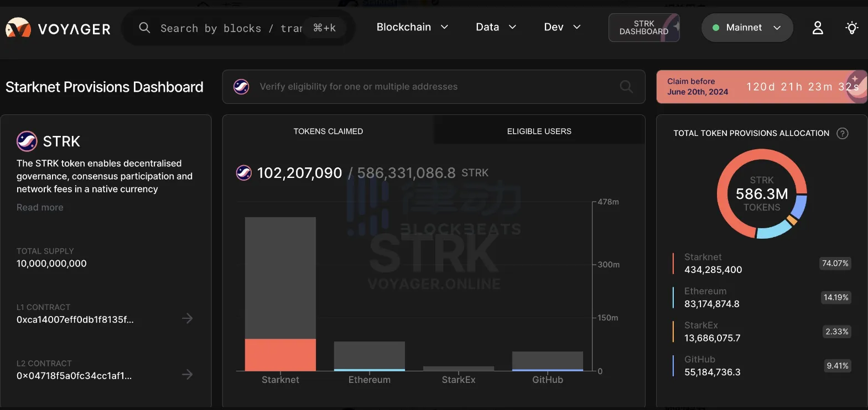Image resolution: width=868 pixels, height=410 pixels.
Task: Click the Read more link
Action: point(40,207)
